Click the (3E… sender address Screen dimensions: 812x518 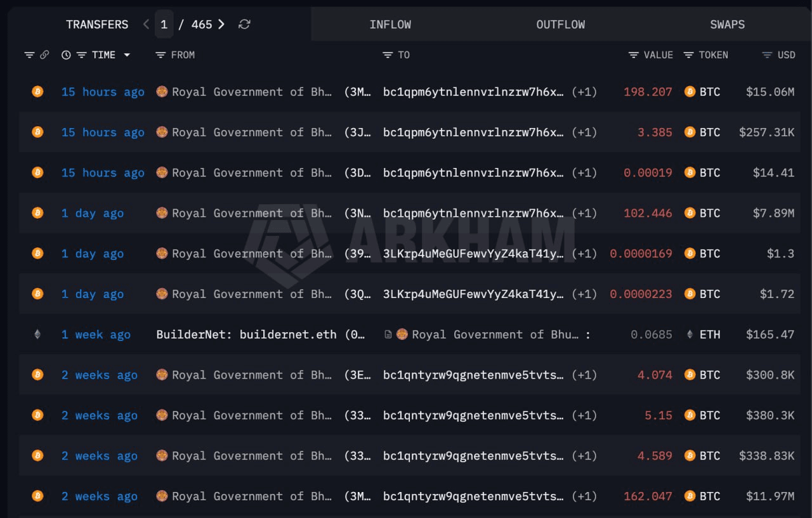(x=357, y=375)
